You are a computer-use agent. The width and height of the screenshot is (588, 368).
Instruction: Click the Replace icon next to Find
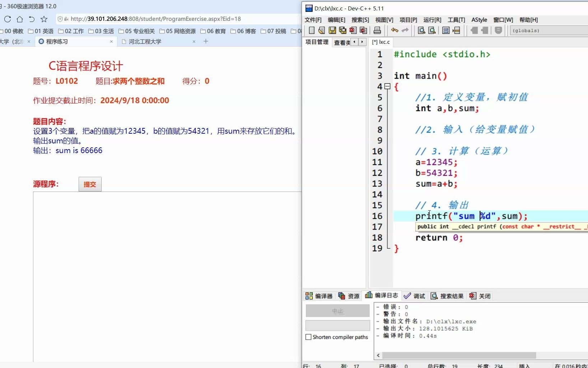point(432,31)
